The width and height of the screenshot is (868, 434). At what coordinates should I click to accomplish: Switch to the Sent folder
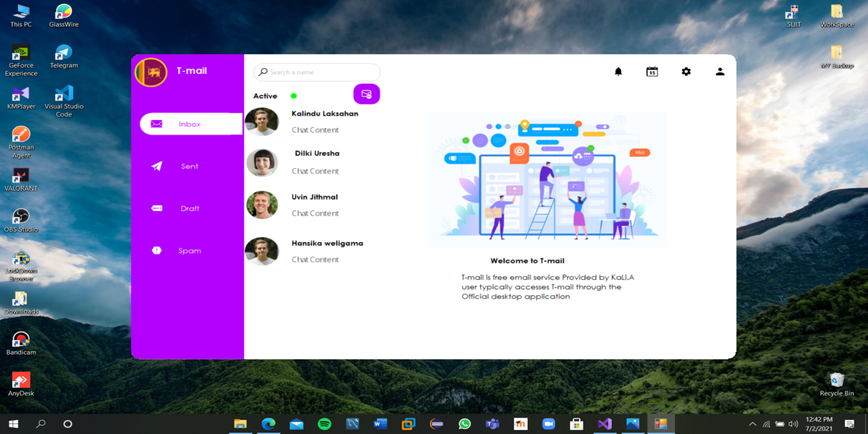pyautogui.click(x=189, y=166)
